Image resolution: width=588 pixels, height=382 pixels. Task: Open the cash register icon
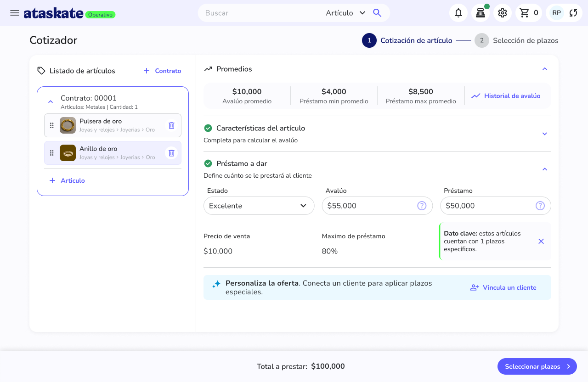click(x=481, y=13)
